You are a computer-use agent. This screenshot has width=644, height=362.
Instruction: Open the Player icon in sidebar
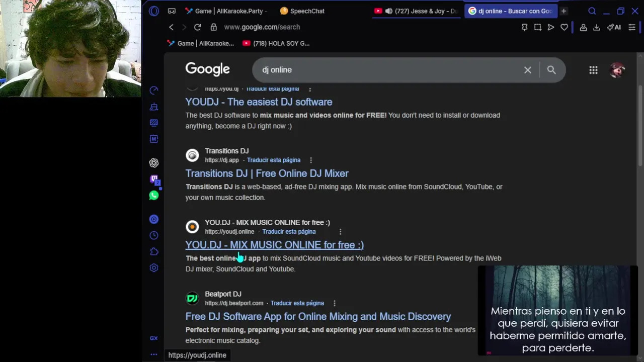pos(154,219)
